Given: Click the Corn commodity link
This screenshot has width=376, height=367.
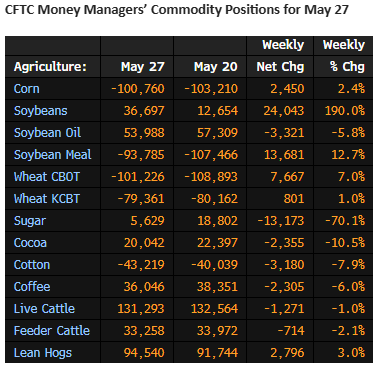Looking at the screenshot, I should click(27, 89).
